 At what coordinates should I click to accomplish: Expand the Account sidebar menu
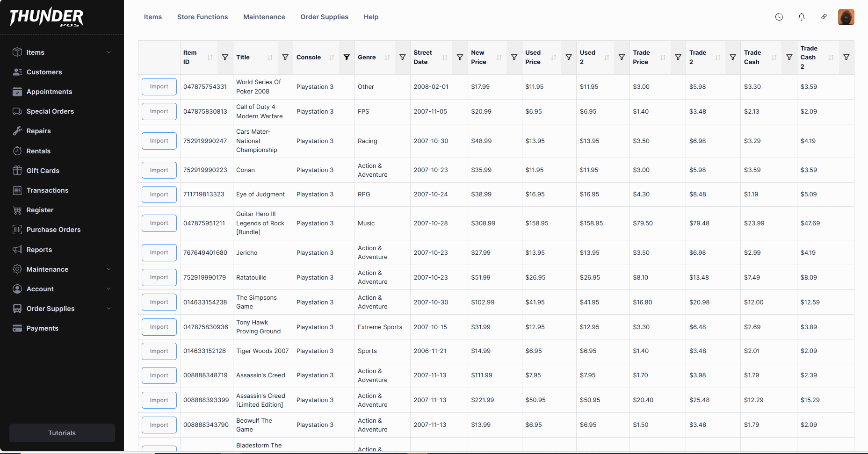point(108,289)
